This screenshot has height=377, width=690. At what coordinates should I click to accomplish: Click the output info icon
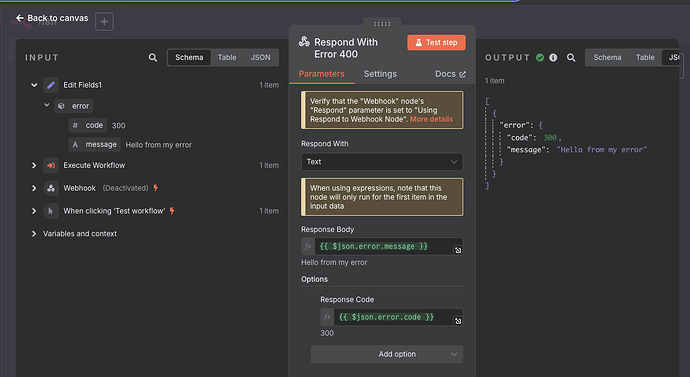[x=553, y=58]
